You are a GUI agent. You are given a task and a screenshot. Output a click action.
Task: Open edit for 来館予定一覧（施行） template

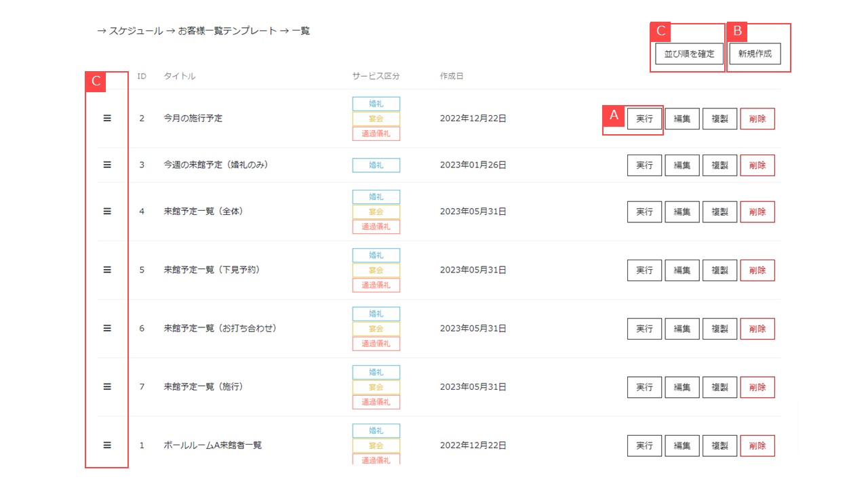(x=682, y=388)
